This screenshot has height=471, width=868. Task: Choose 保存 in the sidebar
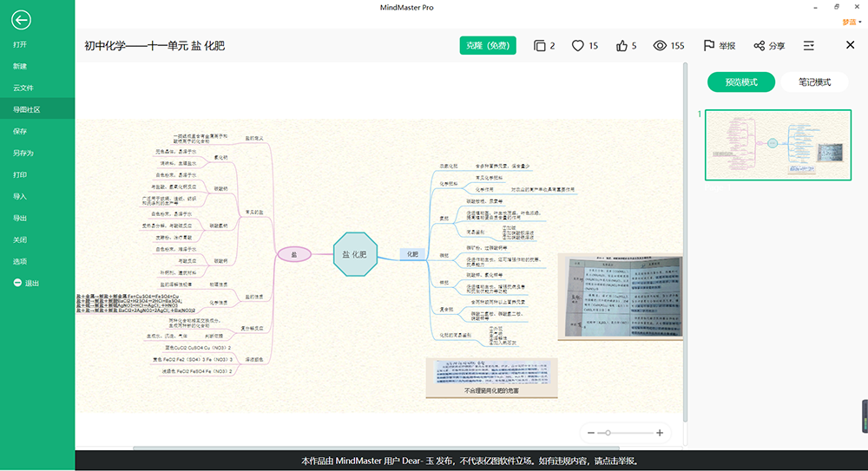coord(20,131)
